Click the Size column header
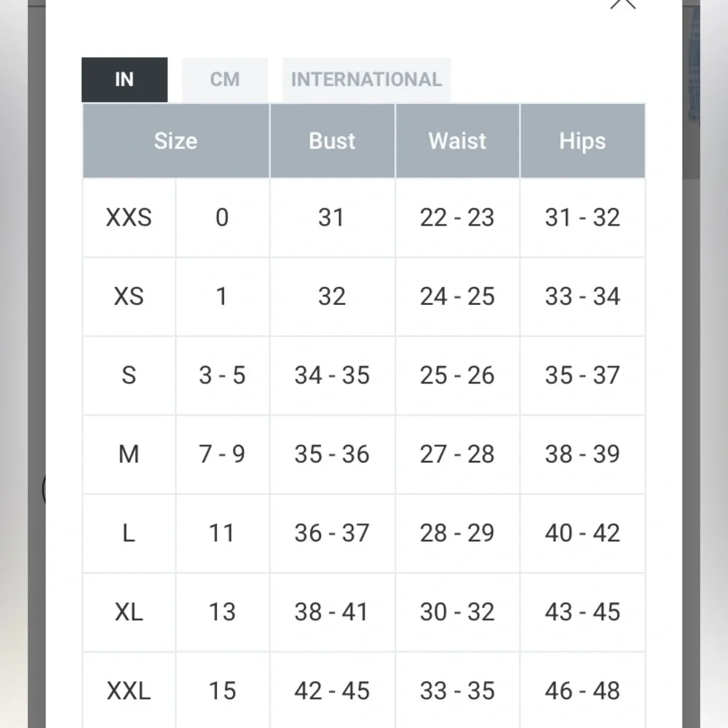Screen dimensions: 728x728 tap(175, 141)
